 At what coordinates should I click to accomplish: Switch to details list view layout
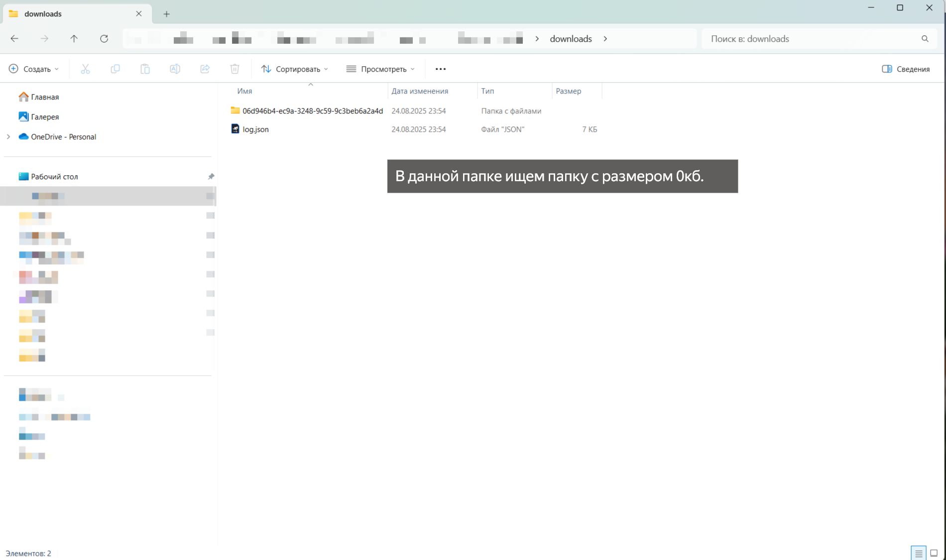pyautogui.click(x=919, y=553)
